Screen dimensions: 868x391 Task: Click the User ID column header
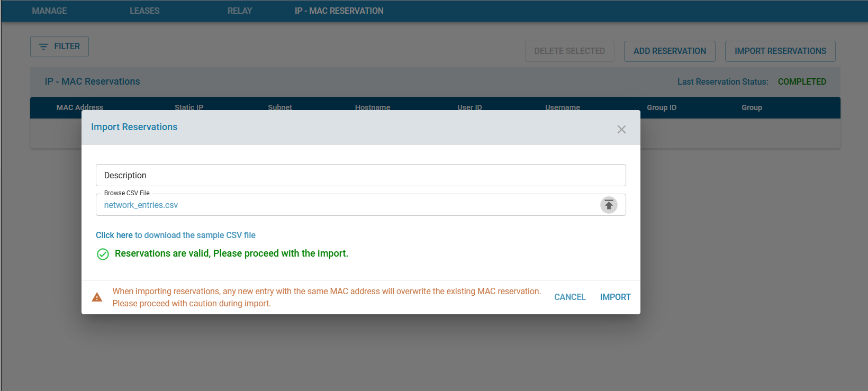click(x=469, y=107)
